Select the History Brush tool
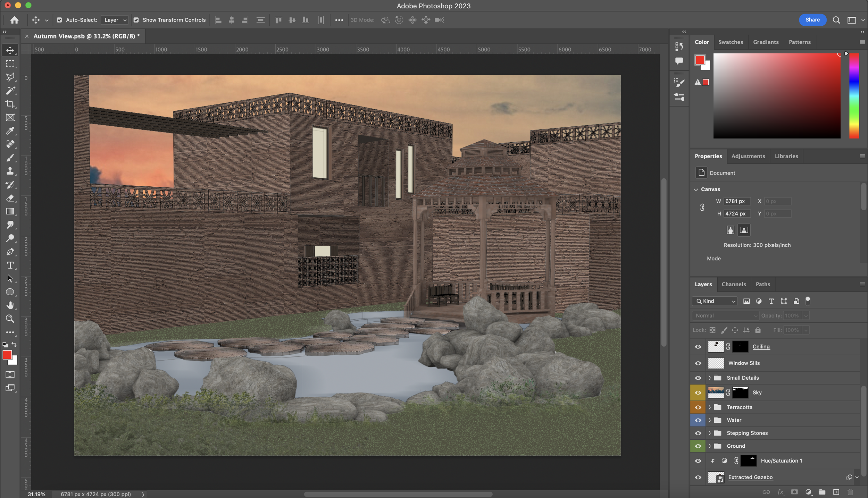 coord(10,185)
